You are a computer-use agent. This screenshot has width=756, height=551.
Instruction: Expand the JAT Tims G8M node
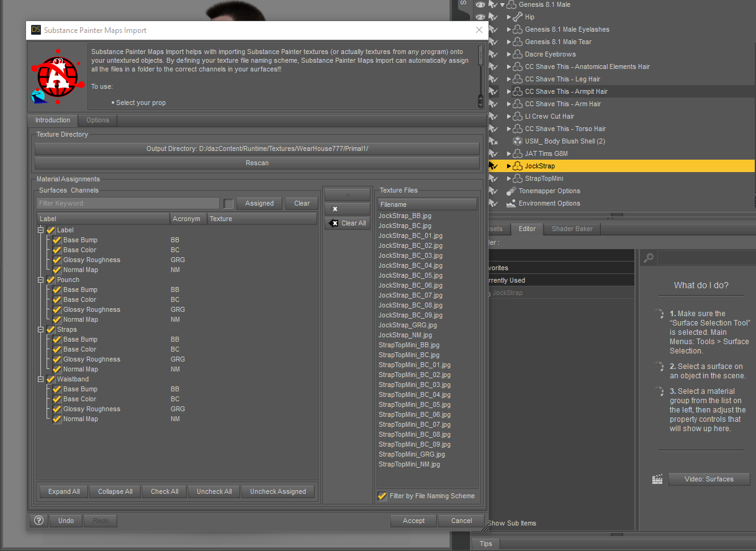509,153
